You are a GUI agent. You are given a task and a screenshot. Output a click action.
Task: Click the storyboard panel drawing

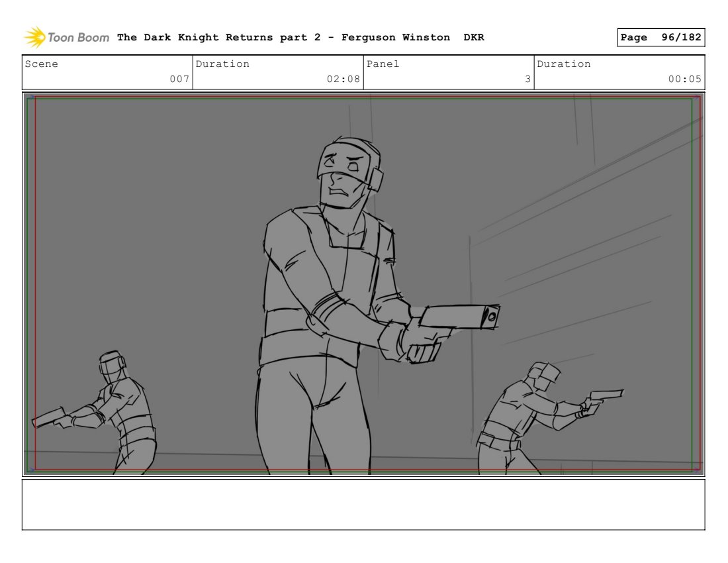[x=363, y=284]
